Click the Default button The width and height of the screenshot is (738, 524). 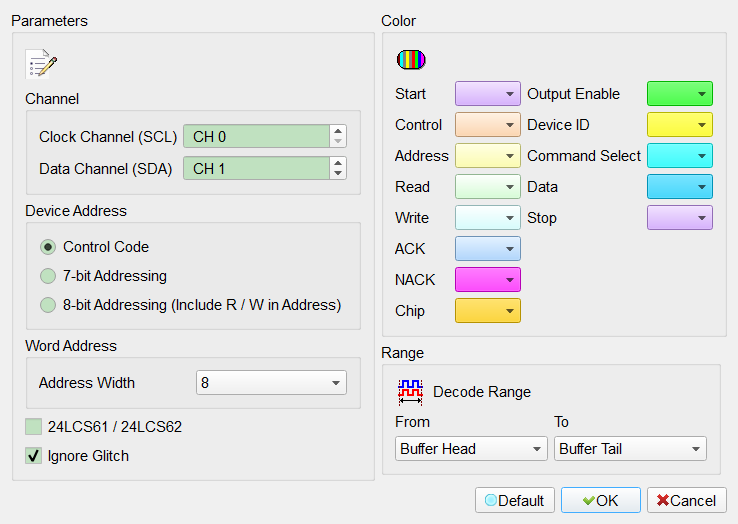coord(515,500)
